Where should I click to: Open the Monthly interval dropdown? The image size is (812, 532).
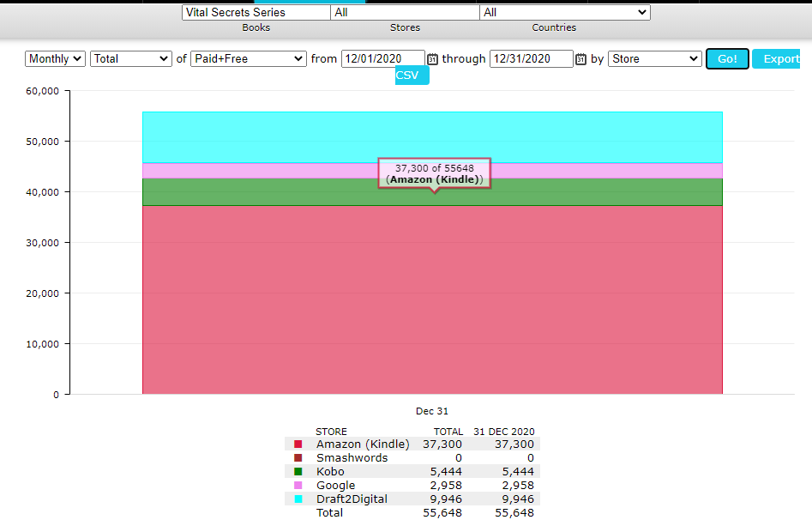click(x=56, y=59)
